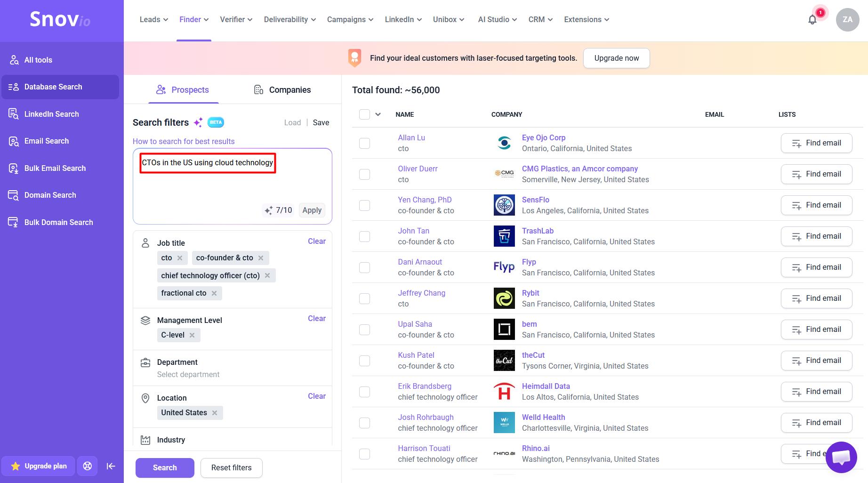Viewport: 868px width, 483px height.
Task: Remove the 'fractional cto' job title tag
Action: [x=214, y=293]
